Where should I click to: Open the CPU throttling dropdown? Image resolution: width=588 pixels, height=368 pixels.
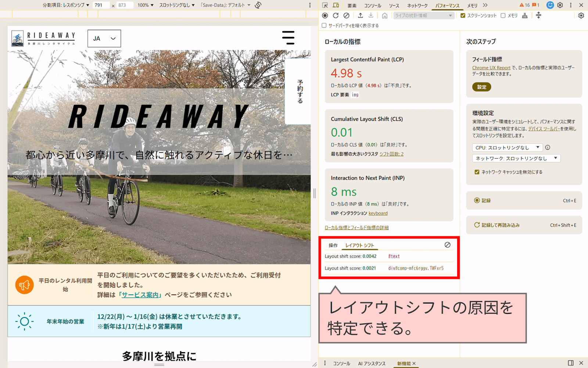click(507, 147)
